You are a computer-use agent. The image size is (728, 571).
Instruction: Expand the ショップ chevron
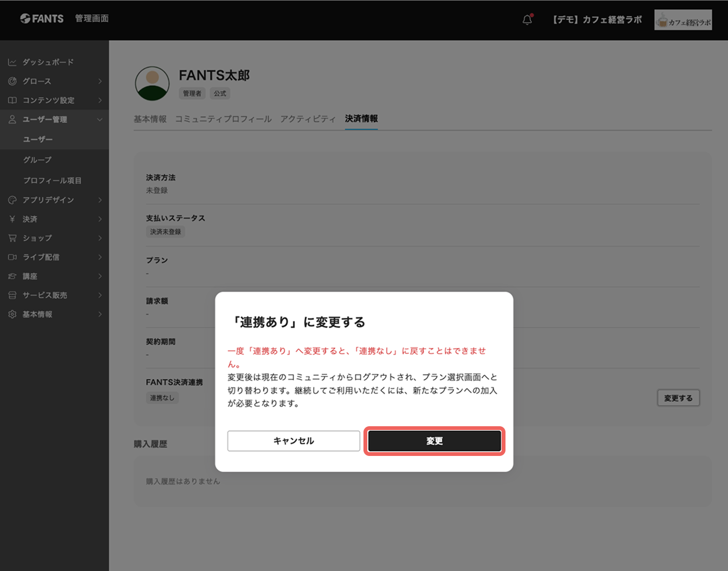pyautogui.click(x=100, y=238)
